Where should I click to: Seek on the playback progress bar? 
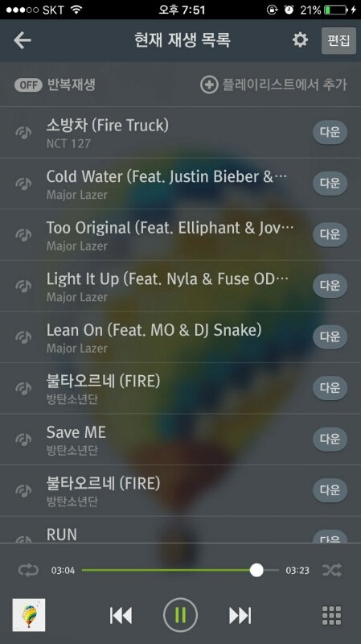click(x=180, y=570)
